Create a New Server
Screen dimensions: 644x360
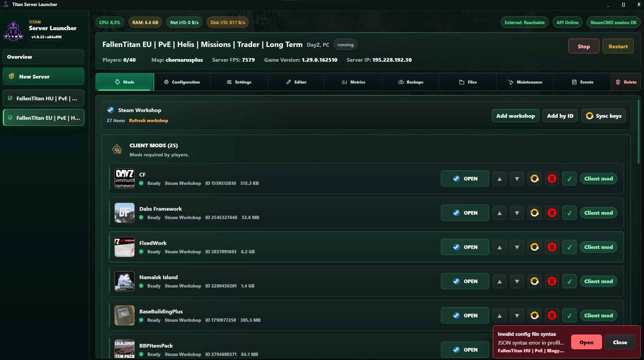[x=43, y=76]
